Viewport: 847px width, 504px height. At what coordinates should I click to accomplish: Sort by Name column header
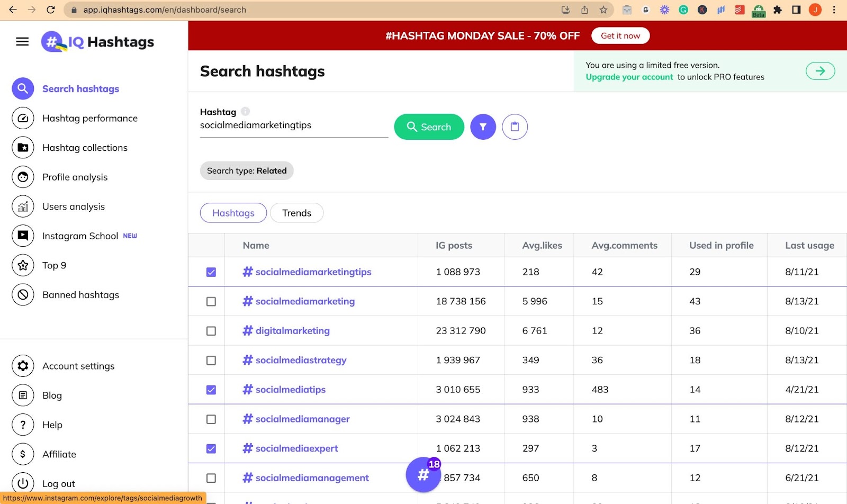[256, 245]
